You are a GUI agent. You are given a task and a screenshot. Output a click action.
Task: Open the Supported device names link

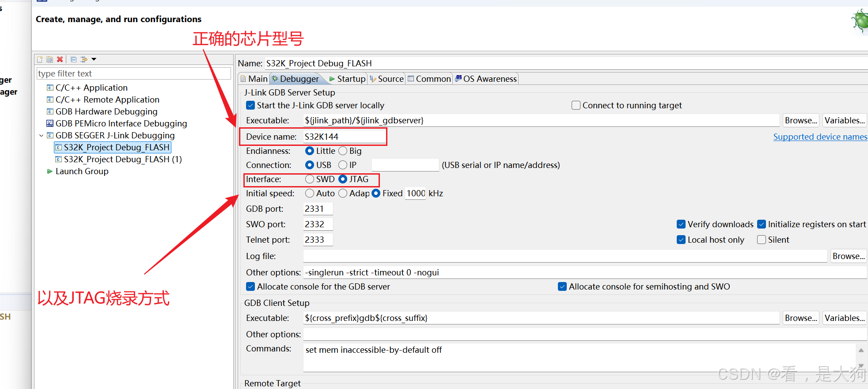[820, 137]
